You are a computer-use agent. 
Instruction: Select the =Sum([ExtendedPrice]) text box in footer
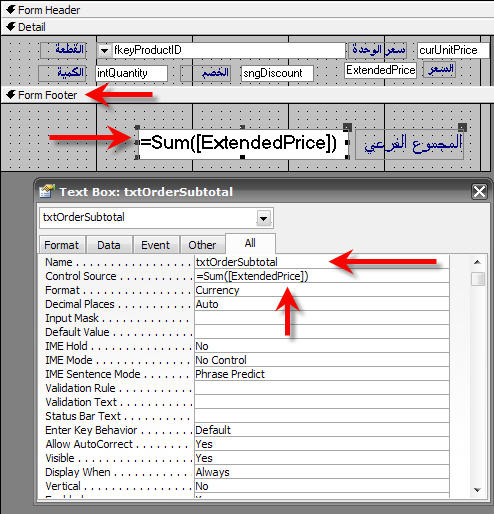point(243,143)
